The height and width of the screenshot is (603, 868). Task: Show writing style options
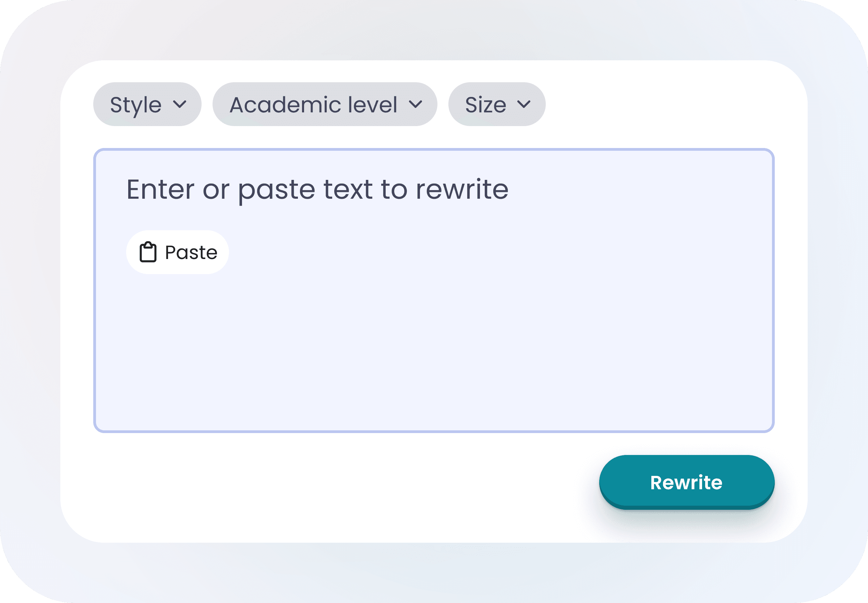(147, 104)
